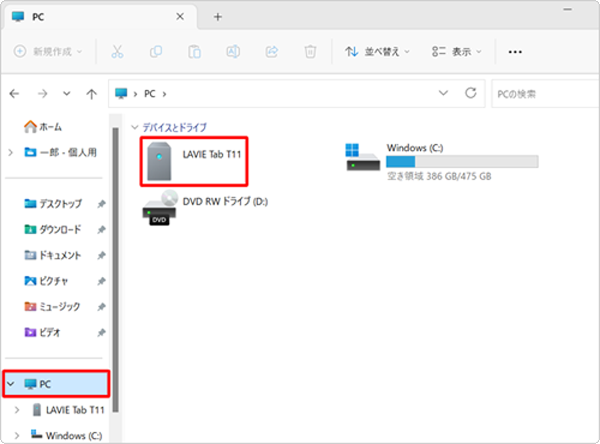Select the DVD RW ドライブ (D:) icon
Image resolution: width=600 pixels, height=444 pixels.
point(160,207)
